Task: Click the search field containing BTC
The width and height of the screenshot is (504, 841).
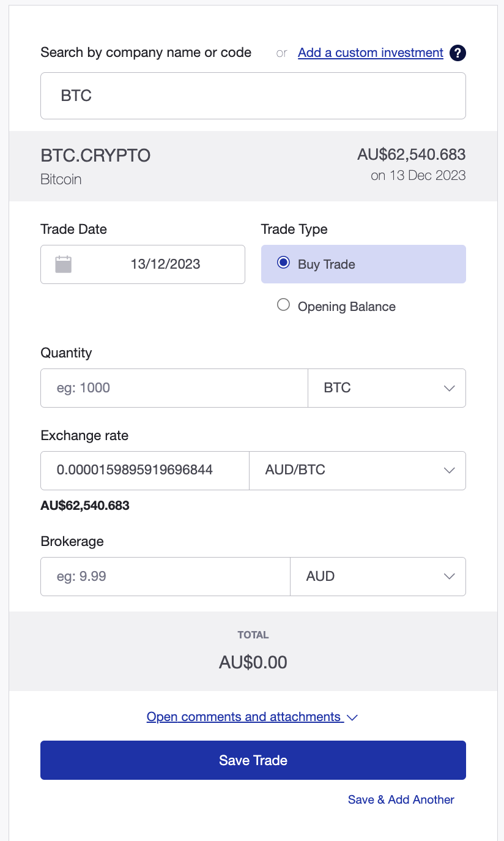Action: pos(253,95)
